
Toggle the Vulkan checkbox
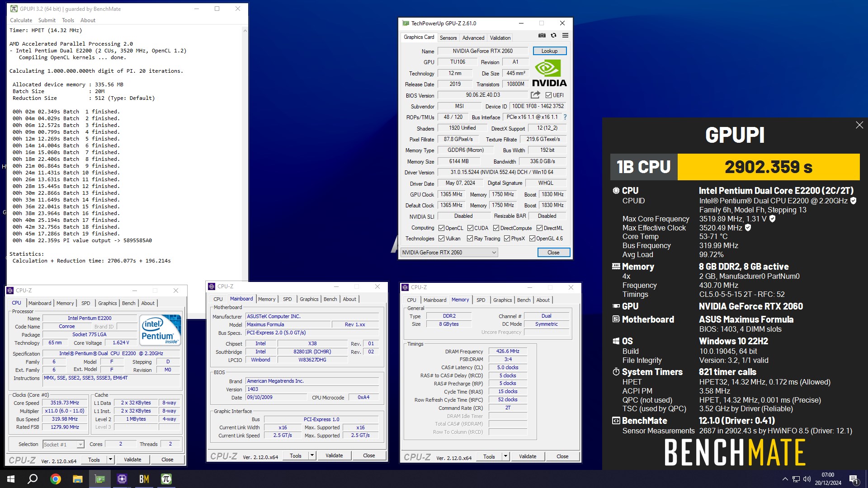click(442, 239)
